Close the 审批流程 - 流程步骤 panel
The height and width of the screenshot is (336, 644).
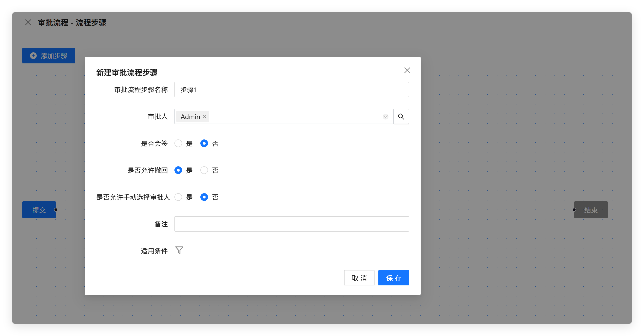click(28, 23)
